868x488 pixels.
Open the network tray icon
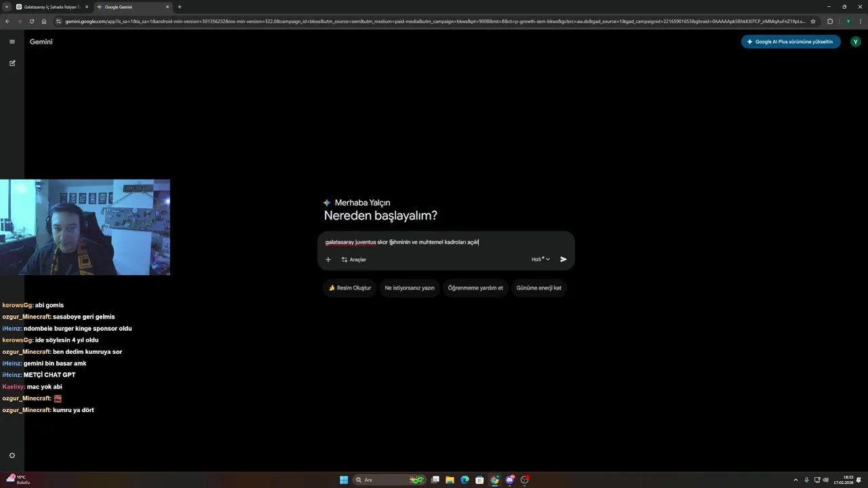pos(817,480)
